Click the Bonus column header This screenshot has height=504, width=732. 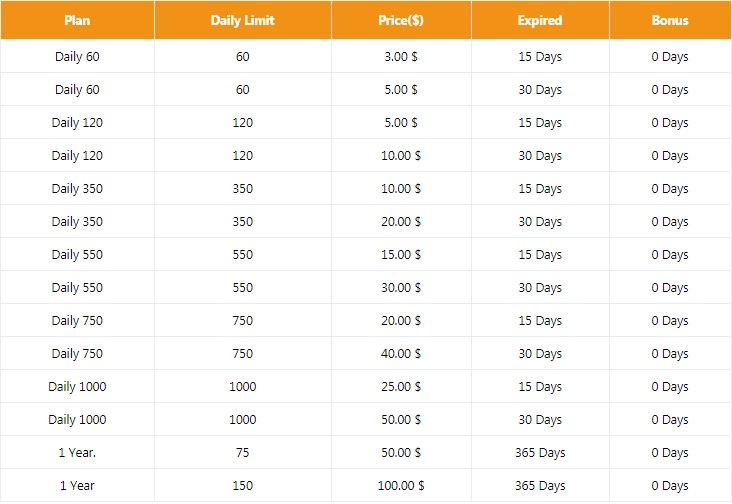670,20
